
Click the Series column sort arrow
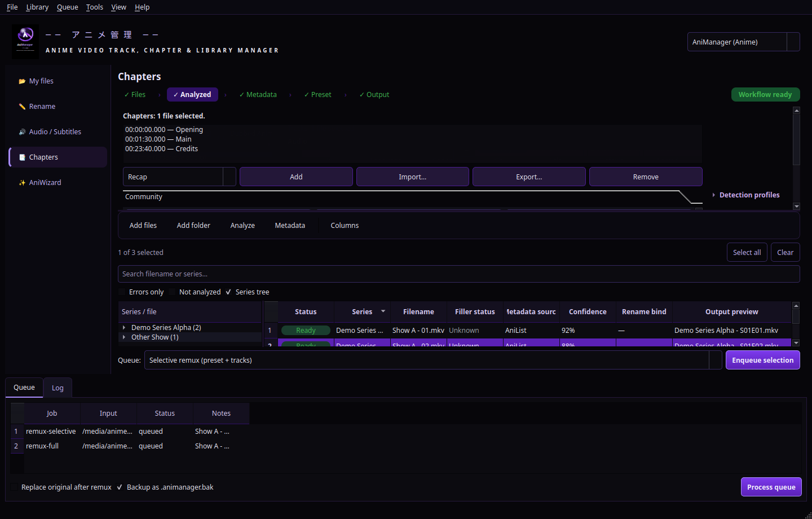click(383, 311)
